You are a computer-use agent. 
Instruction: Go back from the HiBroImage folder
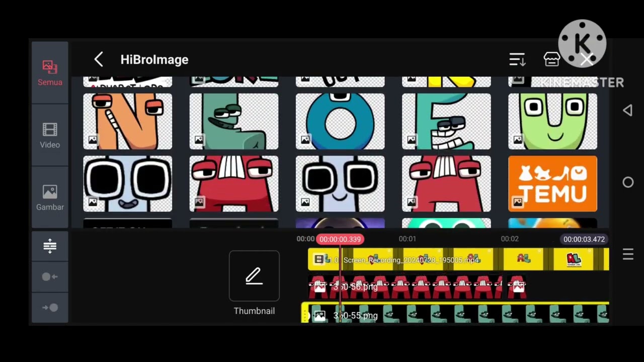(99, 59)
